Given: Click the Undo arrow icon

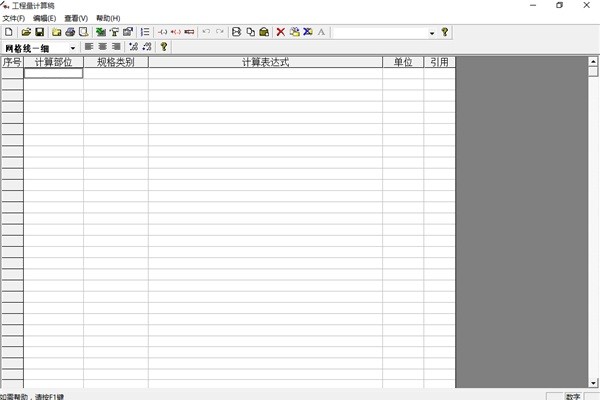Looking at the screenshot, I should [x=206, y=32].
